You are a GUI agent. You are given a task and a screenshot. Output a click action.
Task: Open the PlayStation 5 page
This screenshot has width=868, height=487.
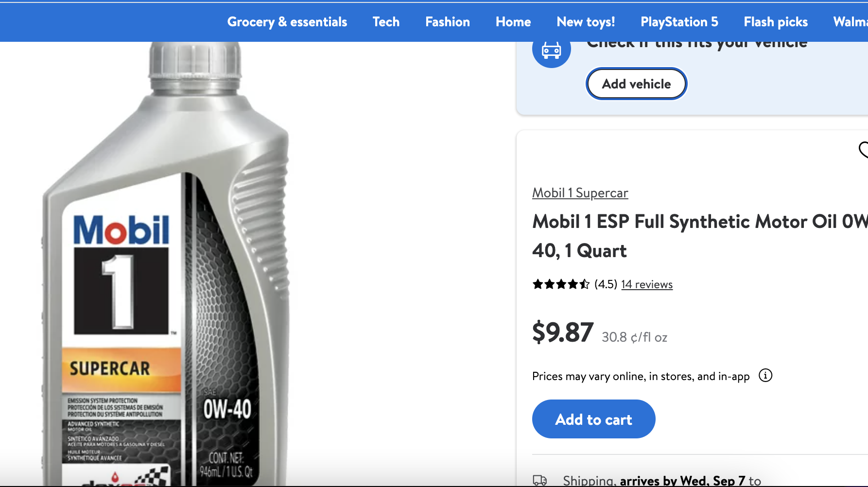pos(679,22)
